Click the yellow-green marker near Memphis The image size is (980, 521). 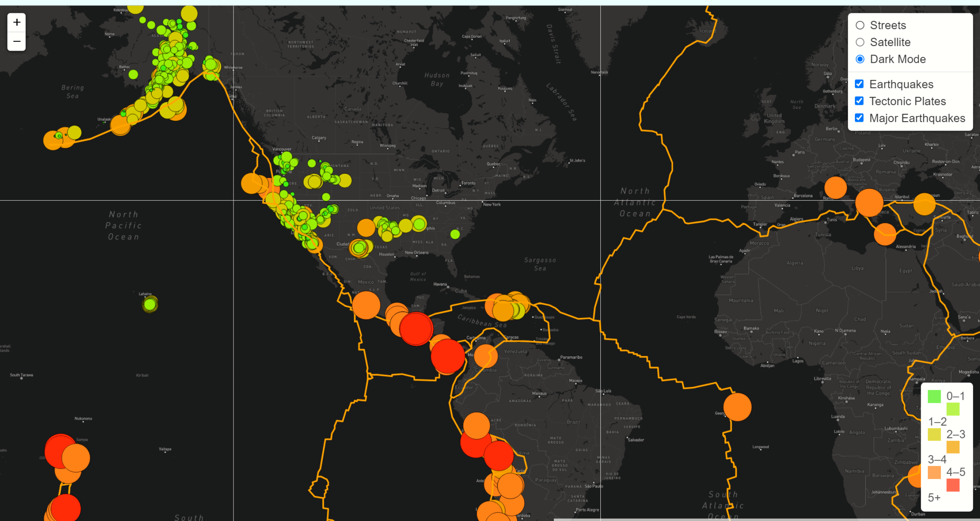tap(419, 224)
